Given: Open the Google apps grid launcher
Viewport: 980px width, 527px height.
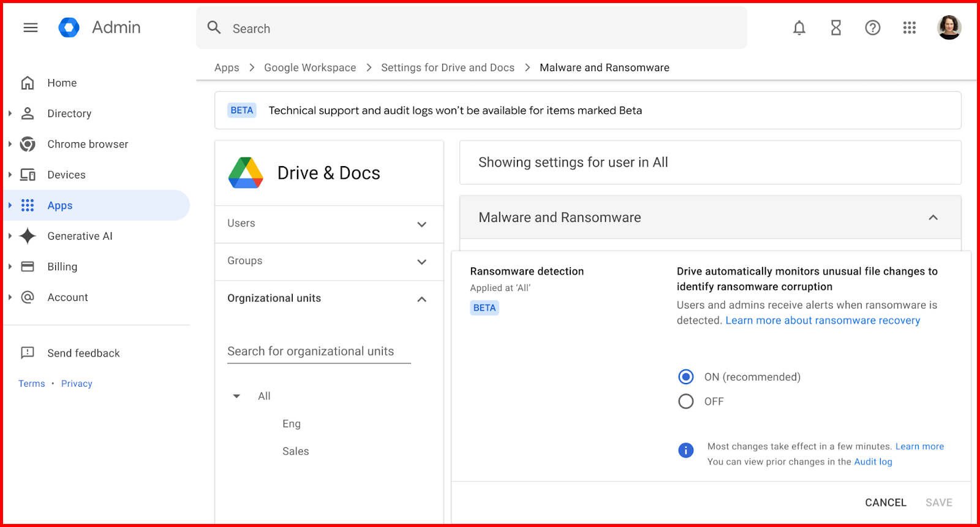Looking at the screenshot, I should [909, 28].
